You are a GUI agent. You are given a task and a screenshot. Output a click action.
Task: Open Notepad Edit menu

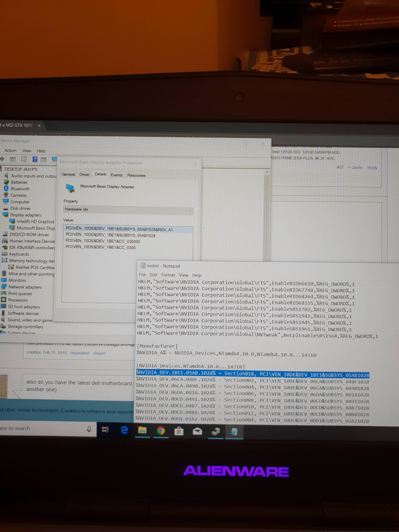pyautogui.click(x=153, y=275)
